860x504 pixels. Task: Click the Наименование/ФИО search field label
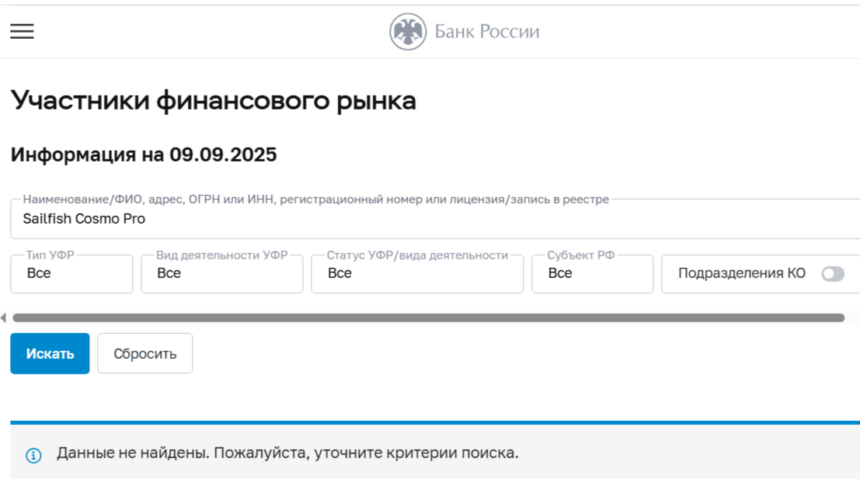pyautogui.click(x=315, y=200)
